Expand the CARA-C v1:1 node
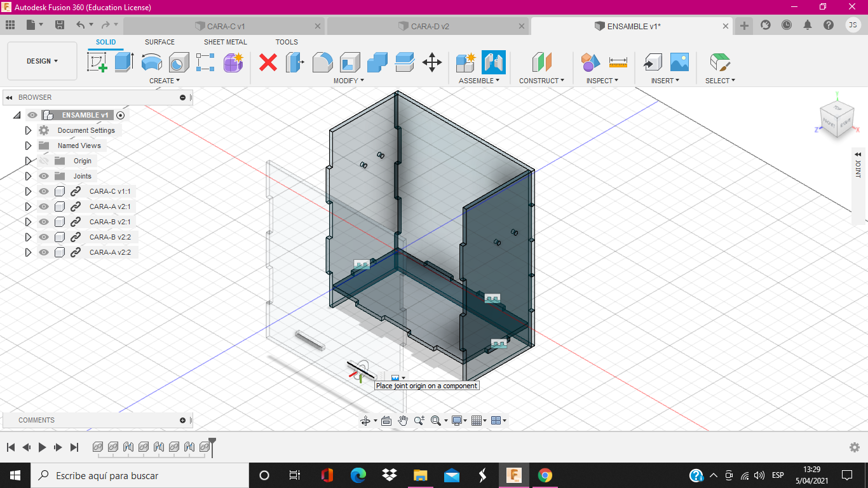The height and width of the screenshot is (488, 868). [x=28, y=191]
